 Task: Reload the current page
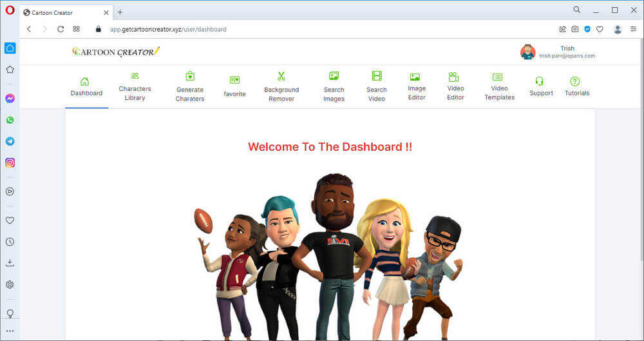click(x=61, y=29)
